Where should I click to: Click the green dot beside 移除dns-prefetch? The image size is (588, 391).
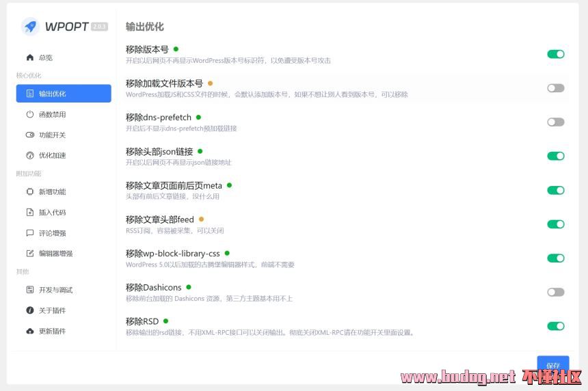(198, 118)
